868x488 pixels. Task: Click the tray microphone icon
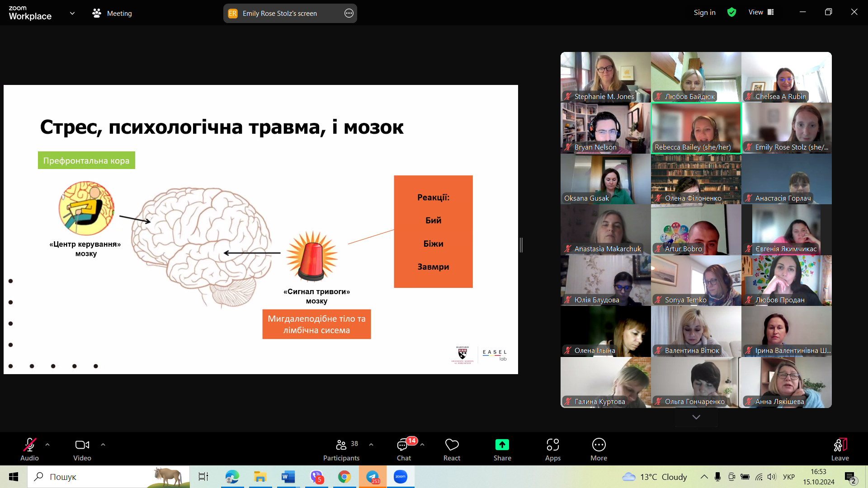717,477
